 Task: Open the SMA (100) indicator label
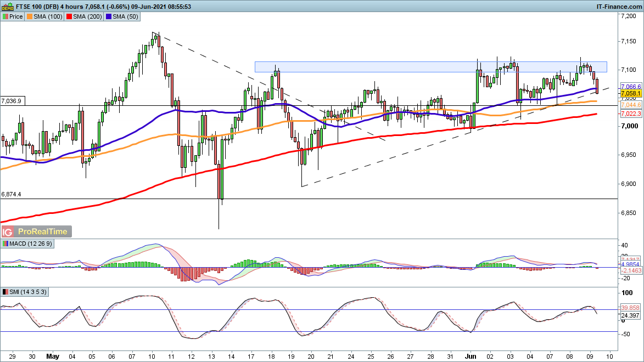click(47, 17)
